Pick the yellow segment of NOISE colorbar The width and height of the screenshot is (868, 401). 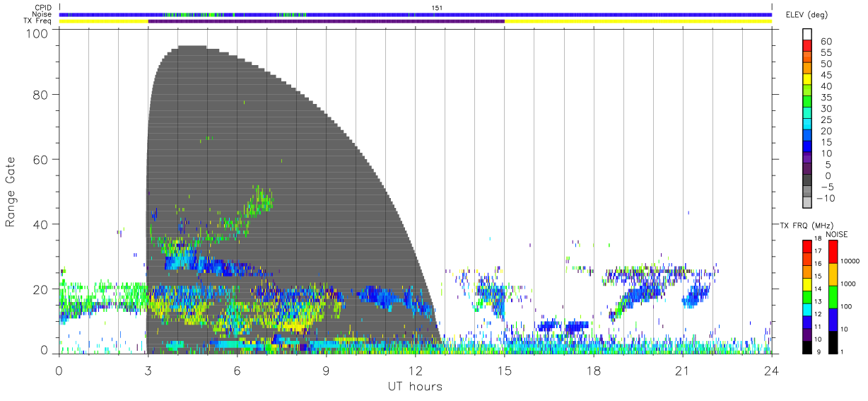833,274
